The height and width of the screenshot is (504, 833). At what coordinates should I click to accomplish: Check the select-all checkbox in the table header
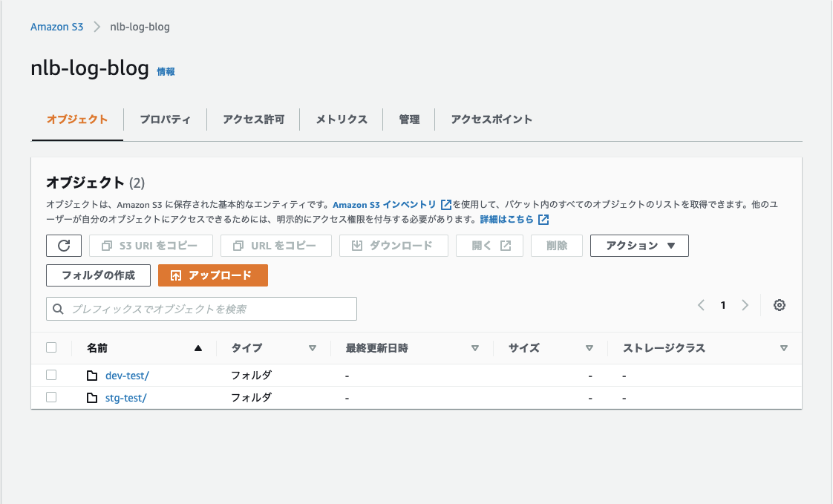coord(51,347)
